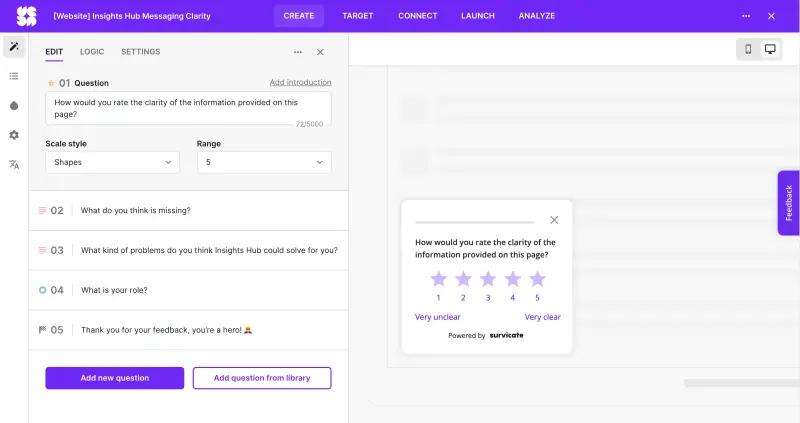
Task: Click the text icon for question 03
Action: (43, 250)
